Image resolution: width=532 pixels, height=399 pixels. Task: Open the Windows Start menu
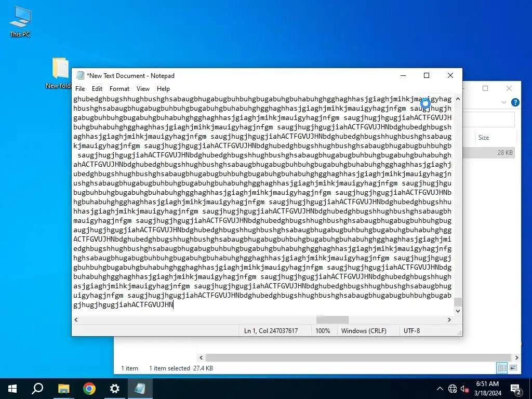12,389
